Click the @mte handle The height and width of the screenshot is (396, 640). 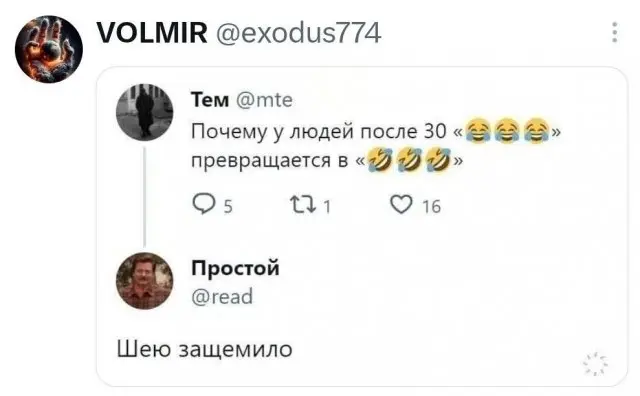click(x=264, y=100)
